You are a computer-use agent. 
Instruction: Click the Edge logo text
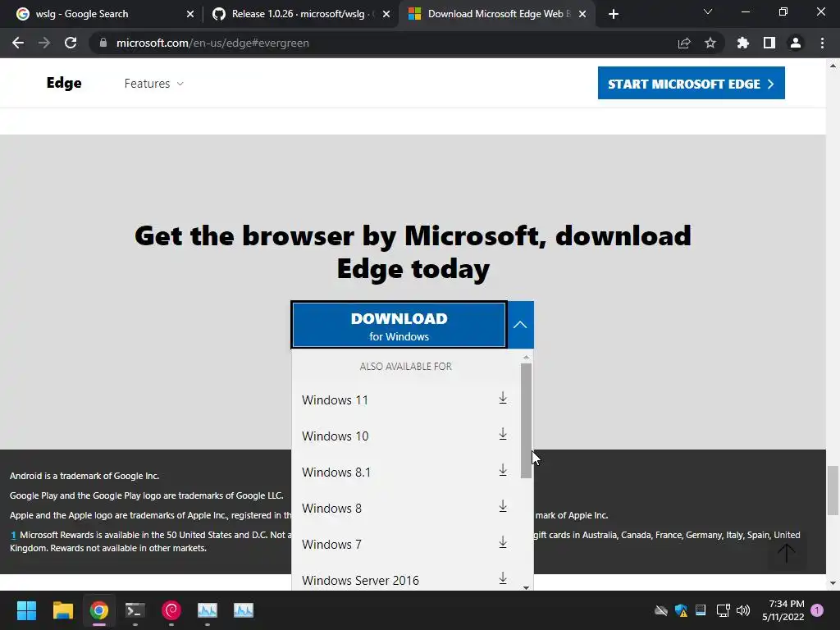coord(64,83)
